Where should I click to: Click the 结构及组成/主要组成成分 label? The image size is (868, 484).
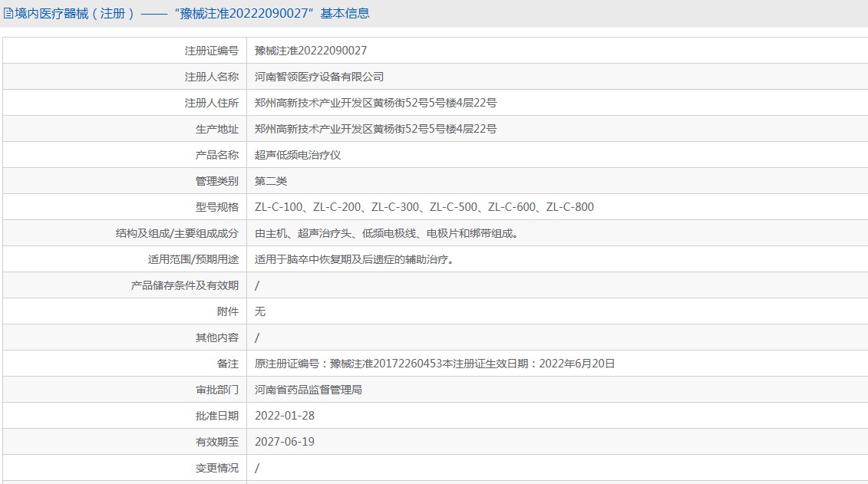177,233
